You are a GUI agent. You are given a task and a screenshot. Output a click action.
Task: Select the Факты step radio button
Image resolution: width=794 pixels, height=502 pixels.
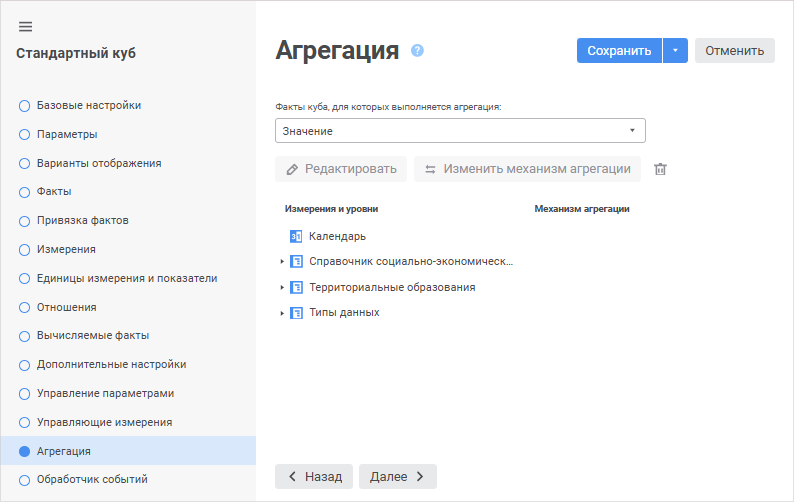pyautogui.click(x=25, y=191)
